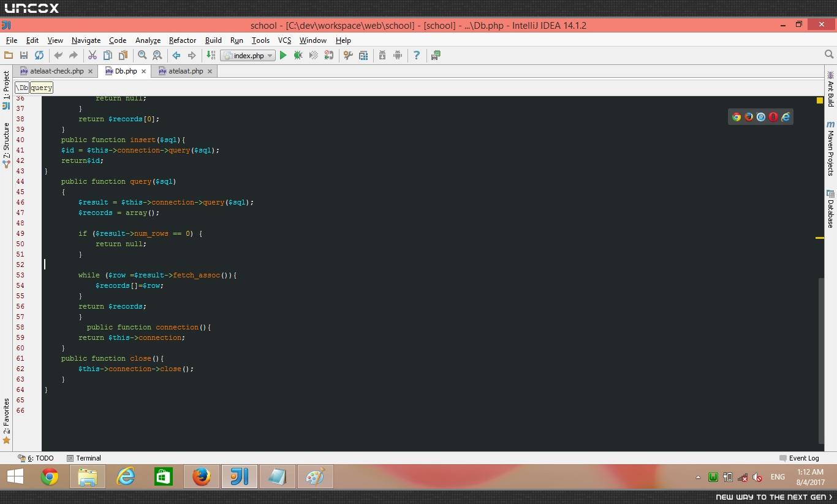
Task: Open the Terminal tool window
Action: 83,458
